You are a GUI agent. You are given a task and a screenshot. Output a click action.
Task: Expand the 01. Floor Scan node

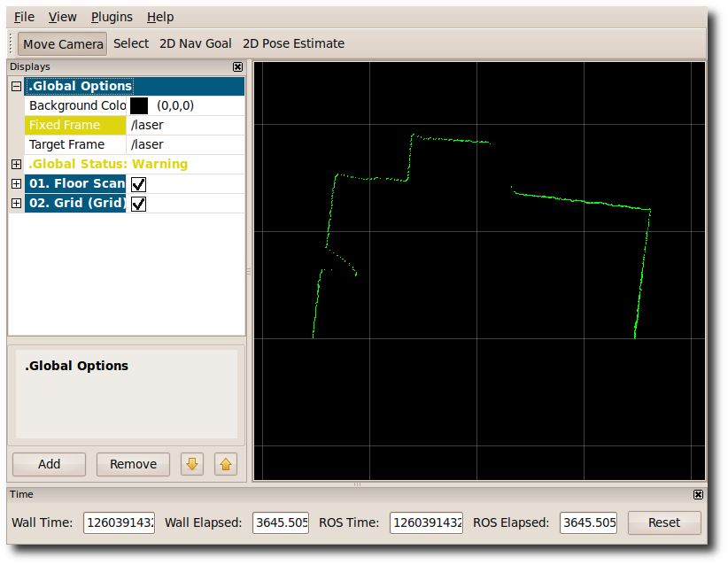pyautogui.click(x=16, y=184)
